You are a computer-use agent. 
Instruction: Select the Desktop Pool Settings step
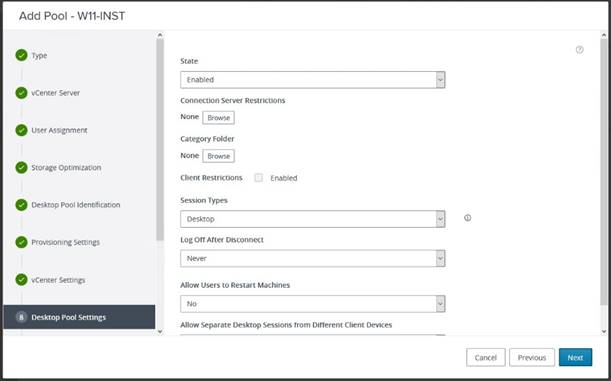tap(79, 317)
